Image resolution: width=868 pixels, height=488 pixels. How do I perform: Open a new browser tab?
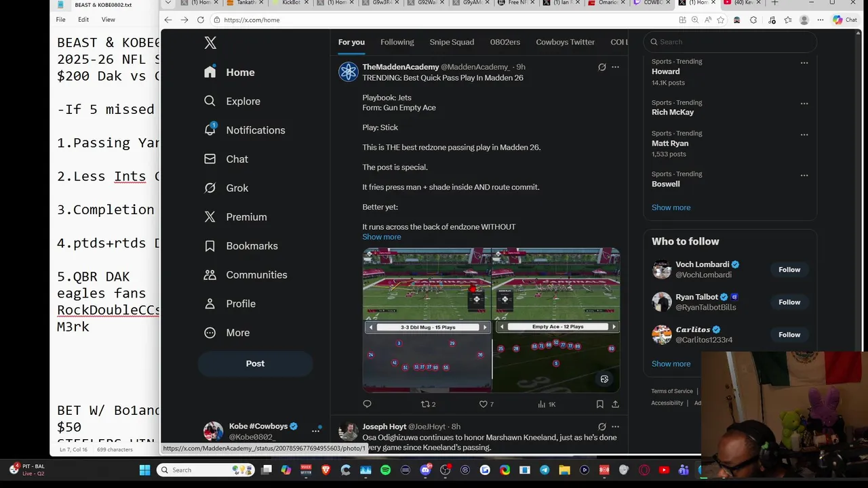tap(774, 3)
